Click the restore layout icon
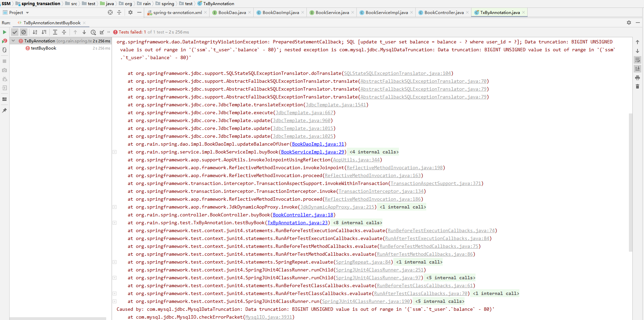The image size is (644, 320). point(4,99)
